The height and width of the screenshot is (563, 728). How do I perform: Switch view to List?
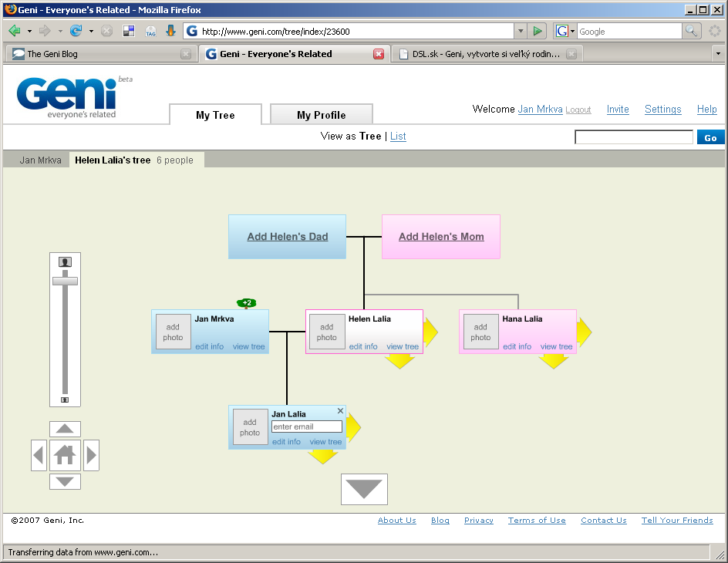[x=398, y=136]
